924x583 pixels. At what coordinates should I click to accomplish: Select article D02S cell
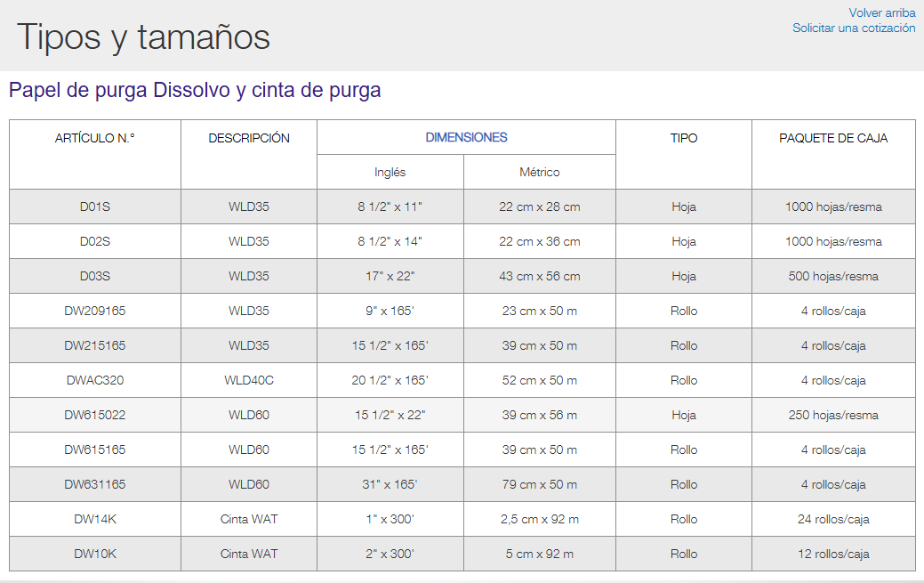(95, 241)
